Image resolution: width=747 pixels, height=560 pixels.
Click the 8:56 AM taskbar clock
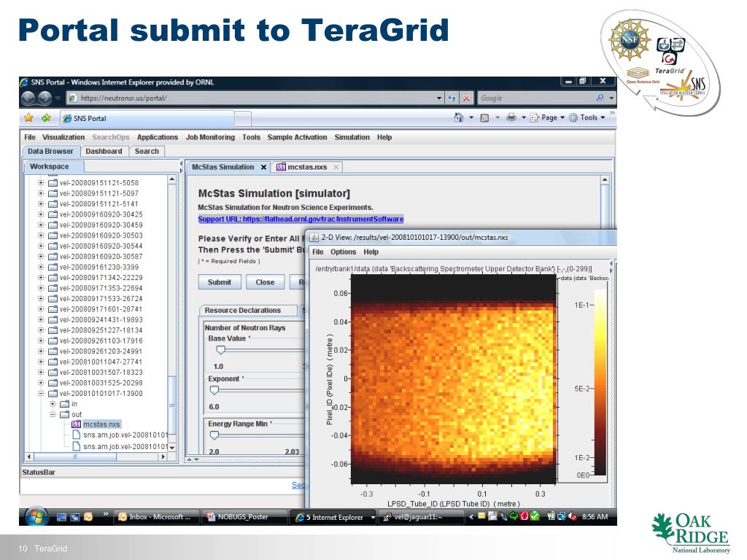595,517
